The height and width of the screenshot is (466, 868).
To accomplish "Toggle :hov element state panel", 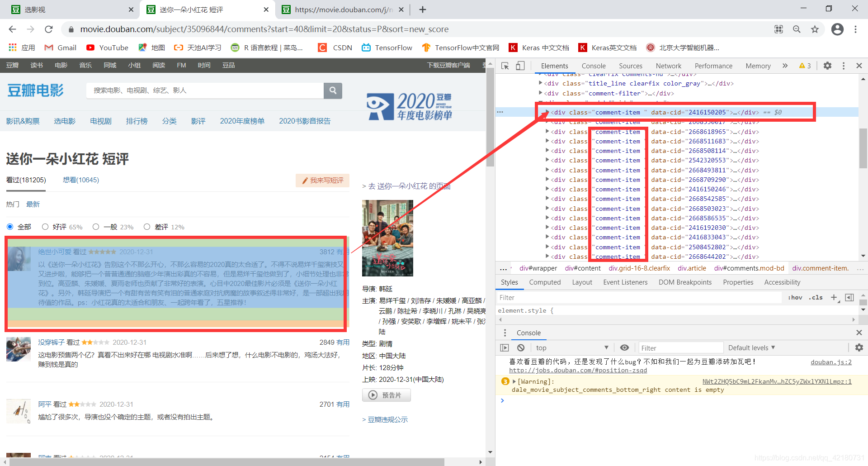I will 795,297.
